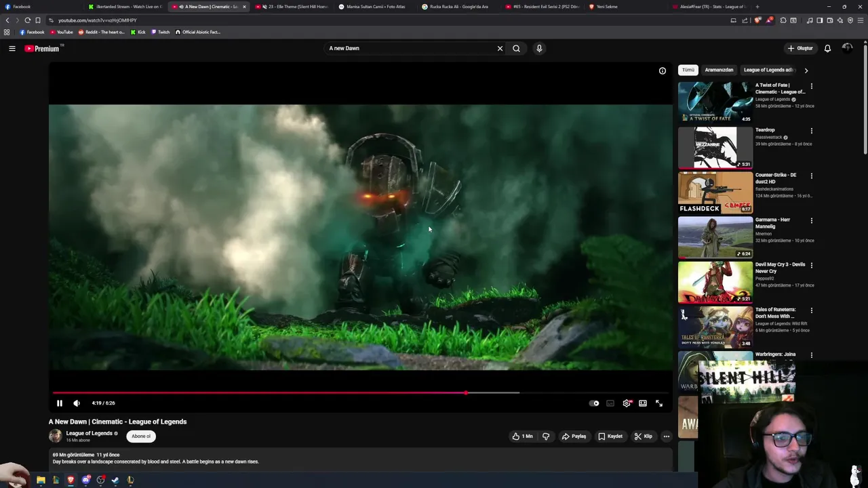
Task: Open options for Counter-Strike DE dust2 video
Action: [x=811, y=176]
